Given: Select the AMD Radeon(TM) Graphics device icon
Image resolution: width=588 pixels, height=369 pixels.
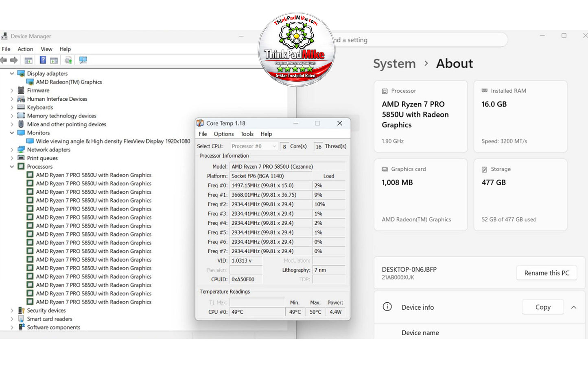Looking at the screenshot, I should pyautogui.click(x=30, y=82).
